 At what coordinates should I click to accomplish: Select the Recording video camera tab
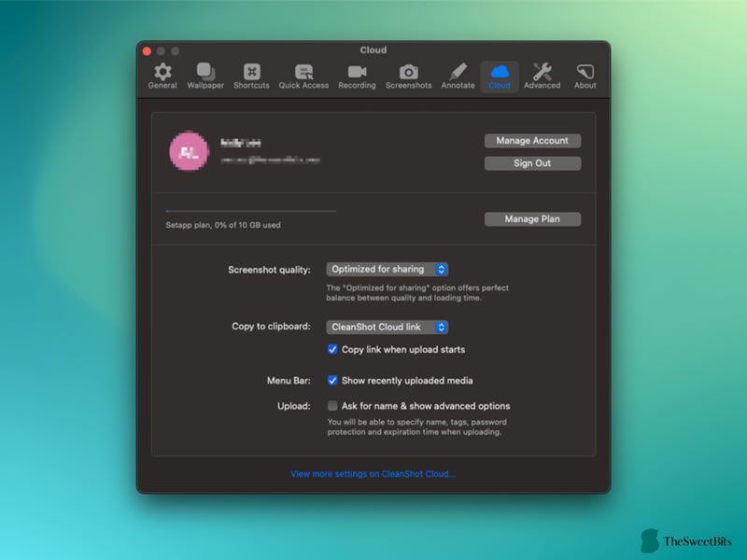(357, 77)
